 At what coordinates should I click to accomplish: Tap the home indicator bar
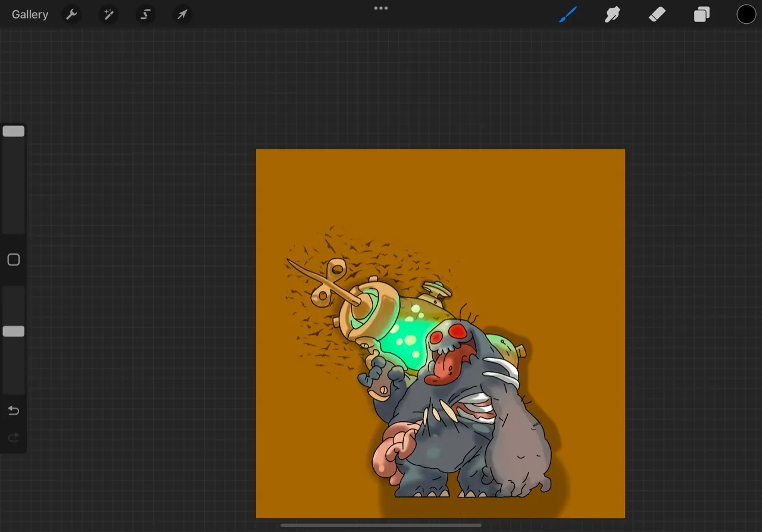[x=381, y=525]
